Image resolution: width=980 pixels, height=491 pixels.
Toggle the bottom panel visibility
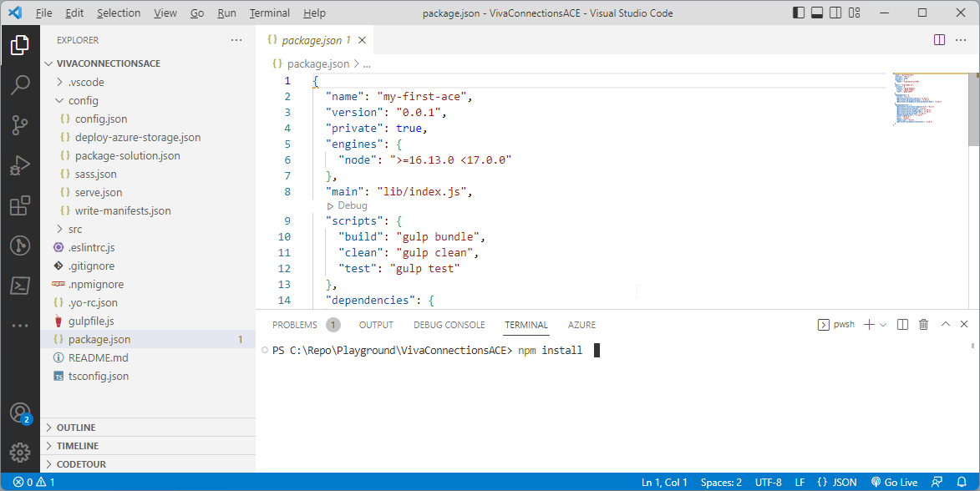pyautogui.click(x=816, y=13)
